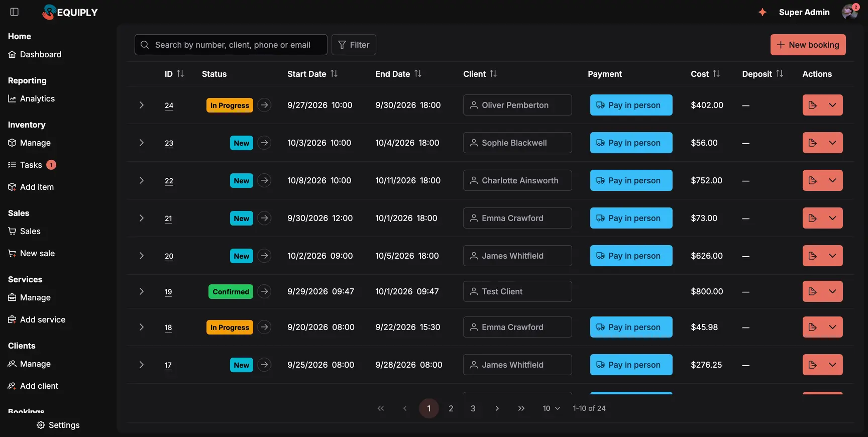
Task: Open document action for booking 17
Action: tap(812, 365)
